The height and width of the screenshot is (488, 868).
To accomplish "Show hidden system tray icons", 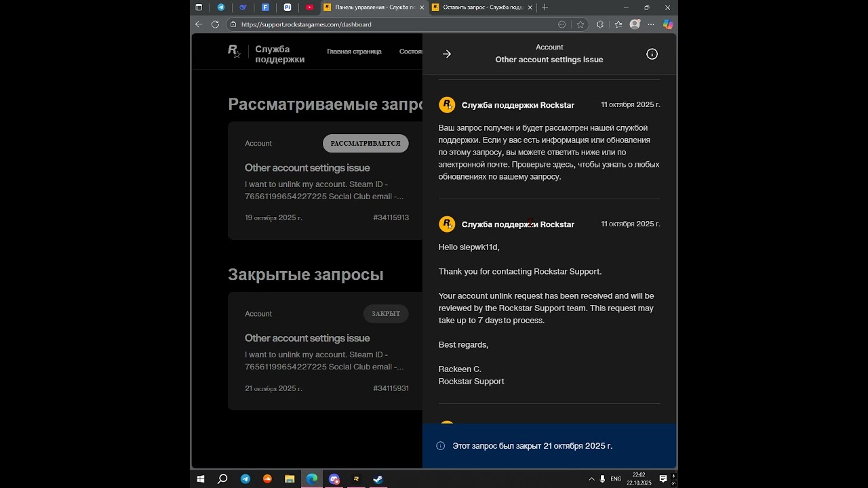I will pos(591,479).
